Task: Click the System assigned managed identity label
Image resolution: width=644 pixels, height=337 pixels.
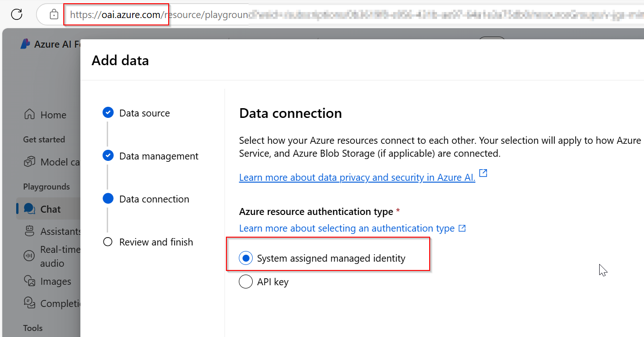Action: coord(331,258)
